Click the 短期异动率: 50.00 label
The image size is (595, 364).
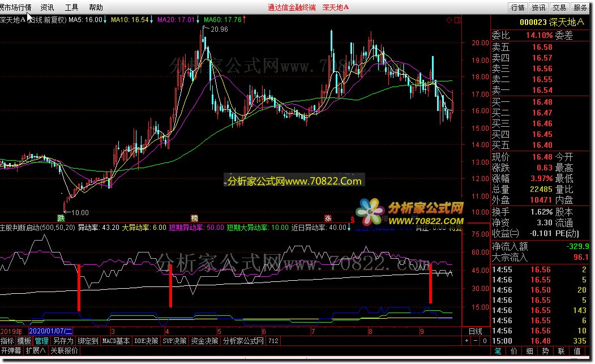click(x=196, y=228)
